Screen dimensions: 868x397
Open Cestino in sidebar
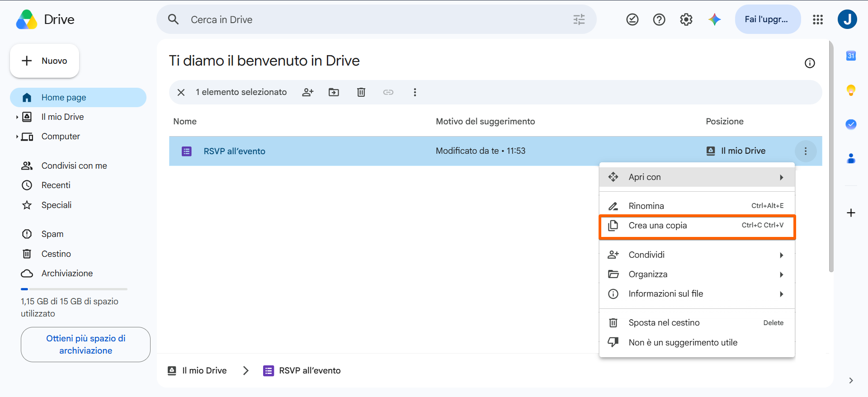(x=78, y=254)
